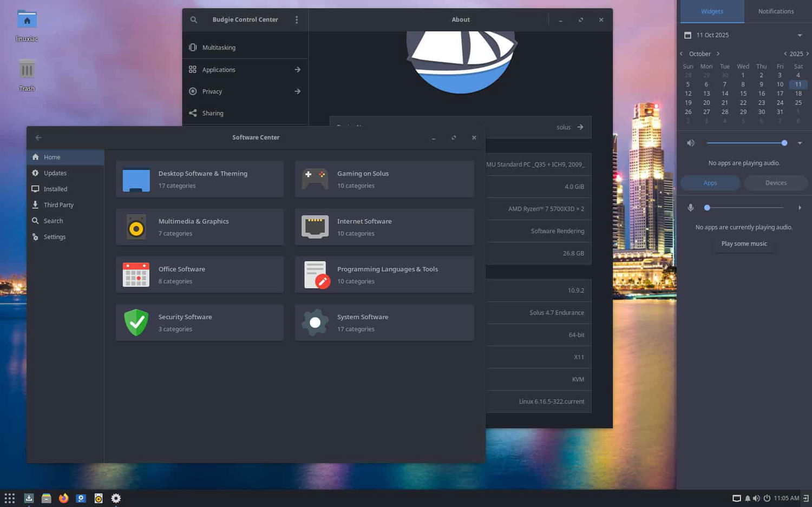Open Control Center three-dot menu
812x507 pixels.
pos(297,19)
